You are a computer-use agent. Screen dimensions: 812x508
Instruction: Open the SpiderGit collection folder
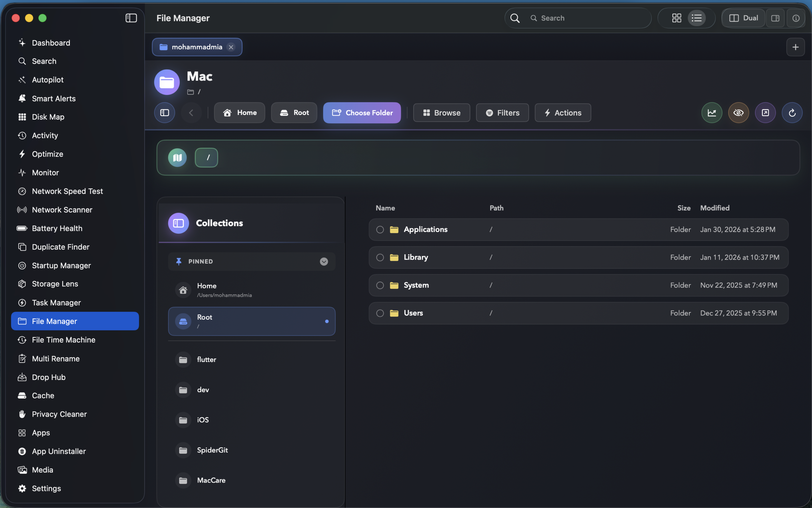click(x=252, y=451)
